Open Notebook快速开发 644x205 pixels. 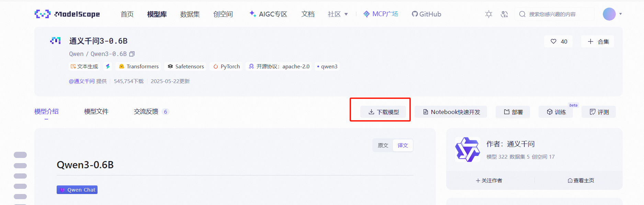click(x=451, y=112)
